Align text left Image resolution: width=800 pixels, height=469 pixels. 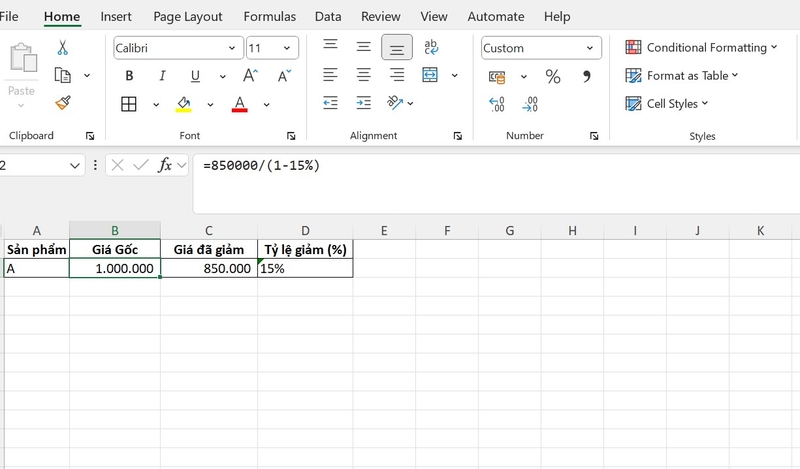point(330,75)
